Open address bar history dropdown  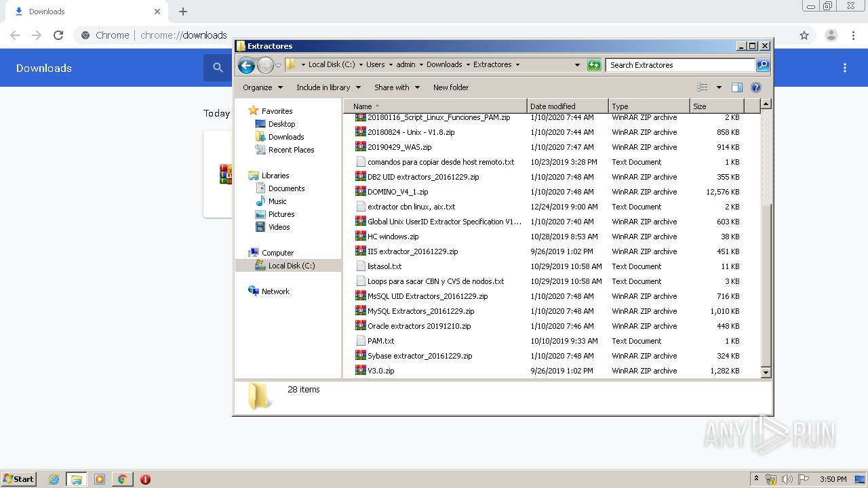pos(577,65)
